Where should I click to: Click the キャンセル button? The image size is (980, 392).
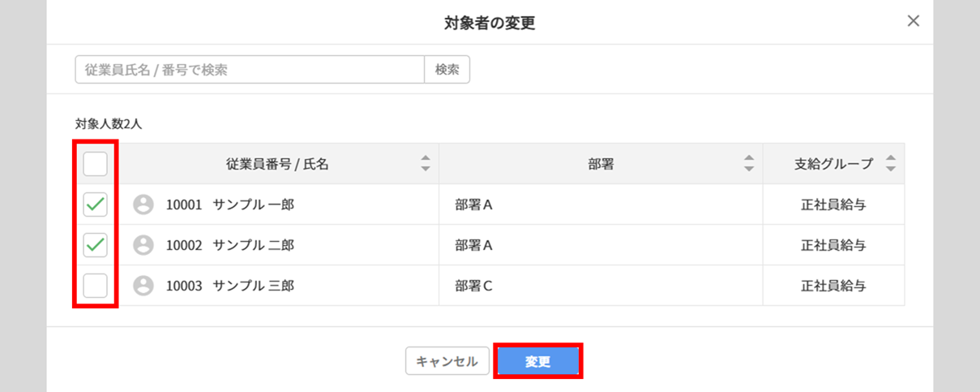click(447, 361)
